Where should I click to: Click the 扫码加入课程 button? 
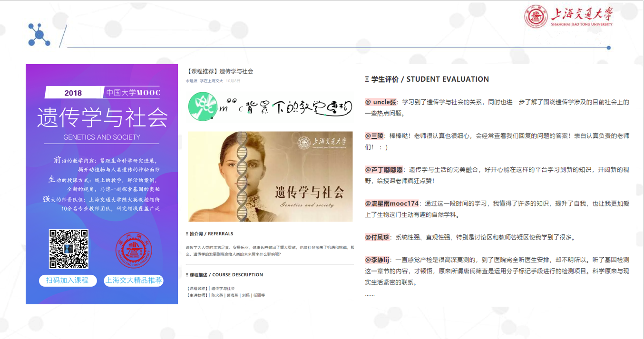[68, 281]
